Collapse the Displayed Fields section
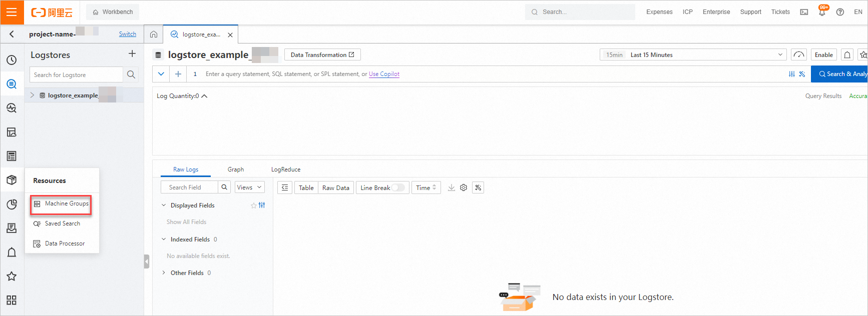Image resolution: width=868 pixels, height=316 pixels. (164, 205)
